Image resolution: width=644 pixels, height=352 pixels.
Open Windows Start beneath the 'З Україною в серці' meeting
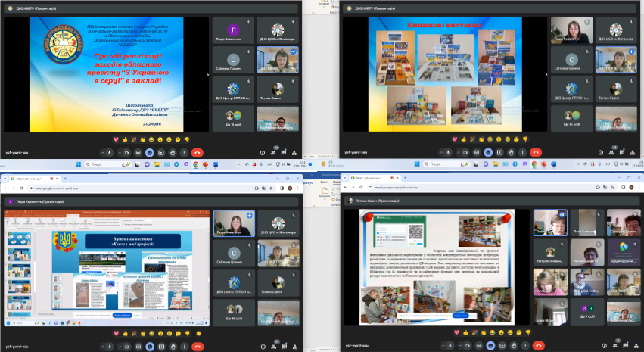coord(77,164)
